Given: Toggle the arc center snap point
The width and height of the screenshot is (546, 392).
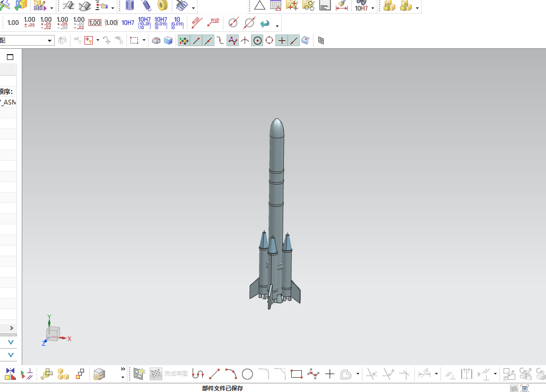Looking at the screenshot, I should [257, 40].
